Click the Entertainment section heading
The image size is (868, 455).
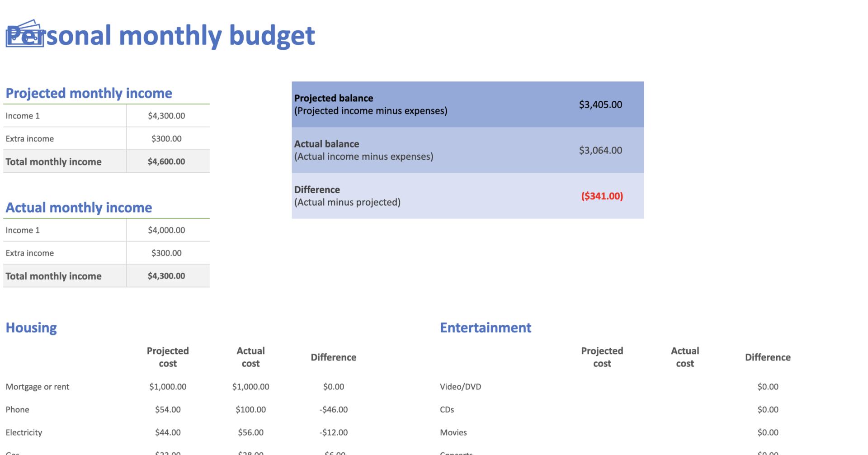486,327
